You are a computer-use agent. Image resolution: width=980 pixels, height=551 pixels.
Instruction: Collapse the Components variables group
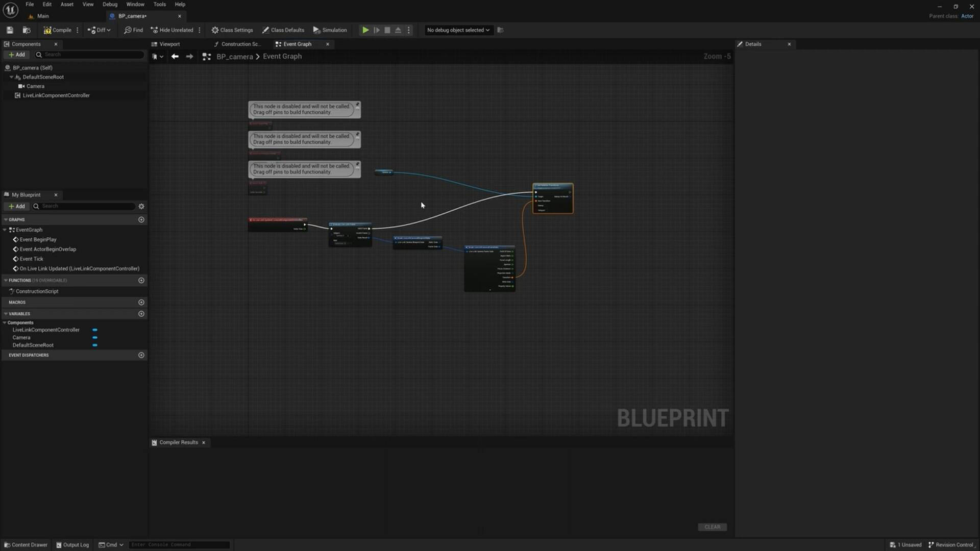point(5,322)
